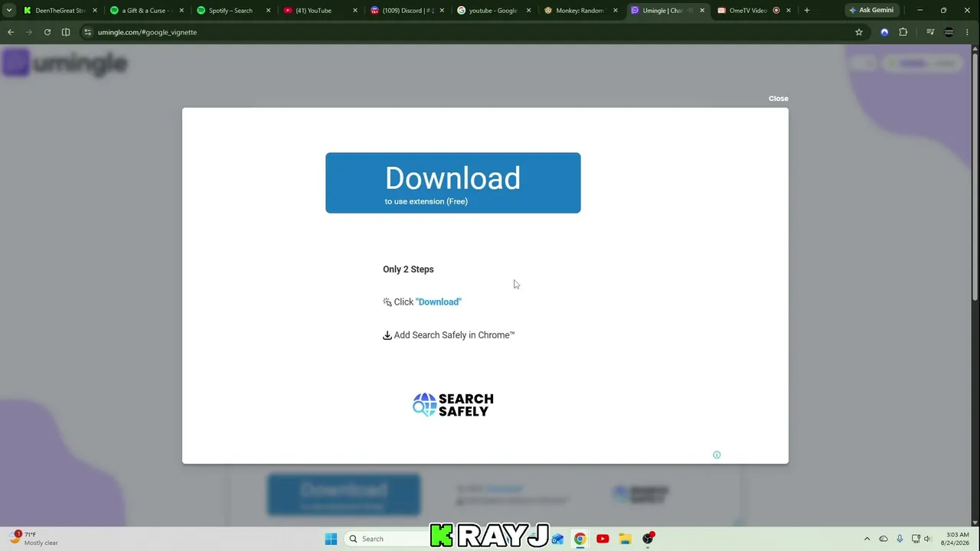Open the media controls toolbar icon
Image resolution: width=980 pixels, height=551 pixels.
930,32
